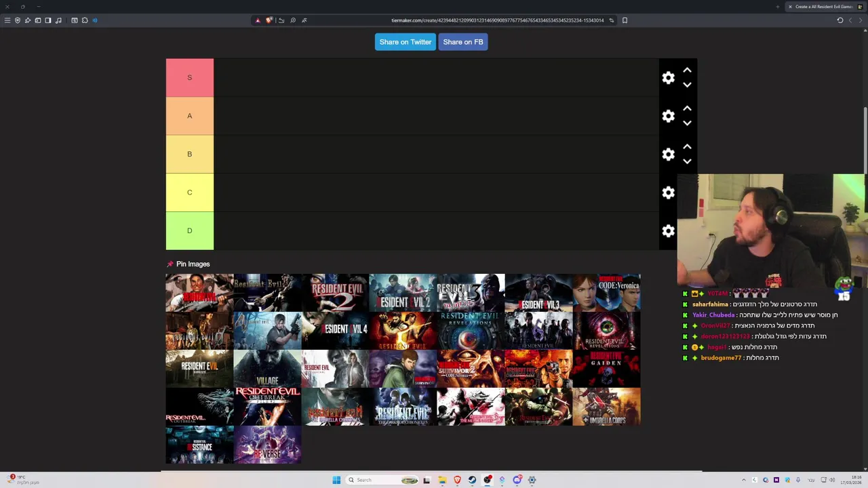
Task: Pick the Resident Evil 2 remake thumbnail
Action: click(x=403, y=293)
